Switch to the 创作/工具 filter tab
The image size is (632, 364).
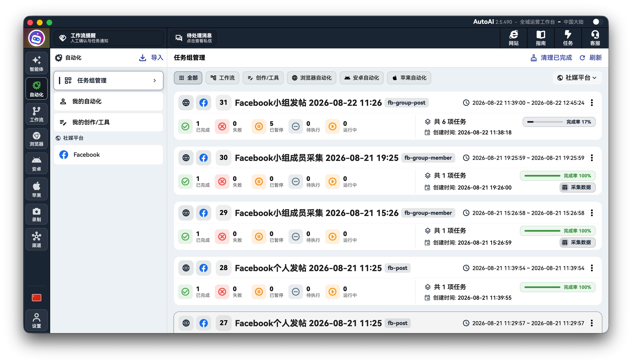(263, 78)
